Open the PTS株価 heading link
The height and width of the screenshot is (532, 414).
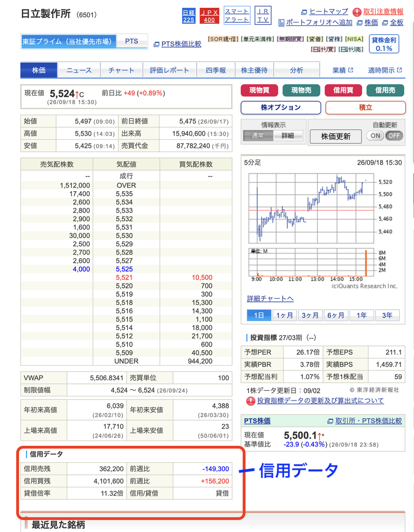pos(257,421)
